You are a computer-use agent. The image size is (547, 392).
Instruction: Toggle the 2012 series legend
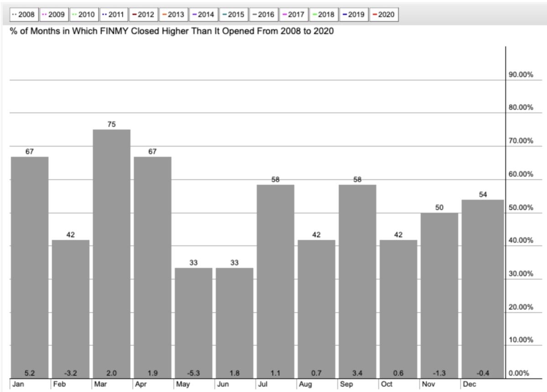(144, 15)
